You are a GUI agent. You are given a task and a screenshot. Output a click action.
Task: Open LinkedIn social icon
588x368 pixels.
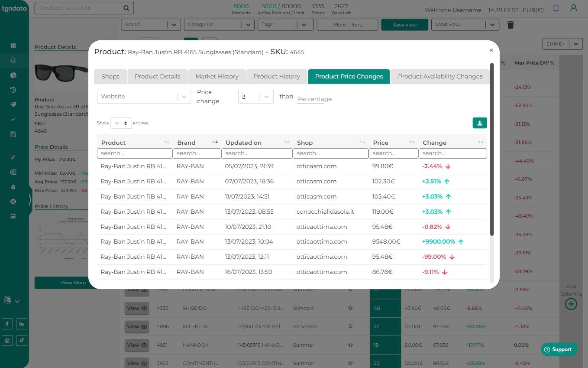point(22,323)
